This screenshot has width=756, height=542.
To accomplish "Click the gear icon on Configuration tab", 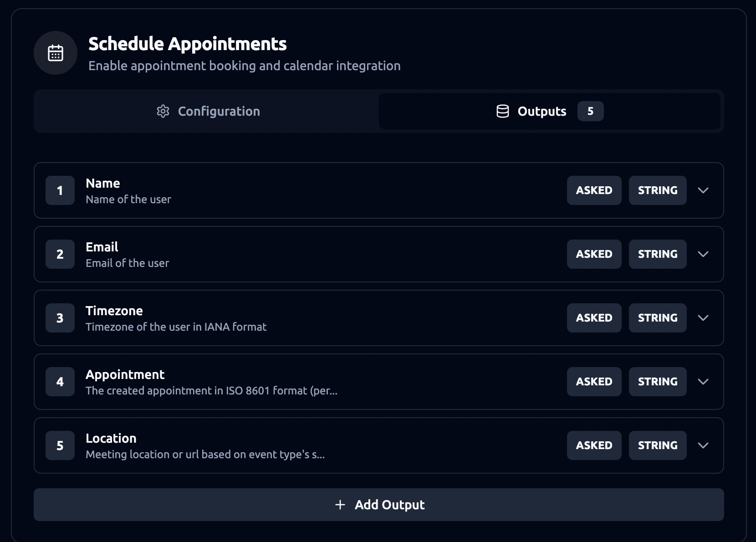I will point(163,111).
